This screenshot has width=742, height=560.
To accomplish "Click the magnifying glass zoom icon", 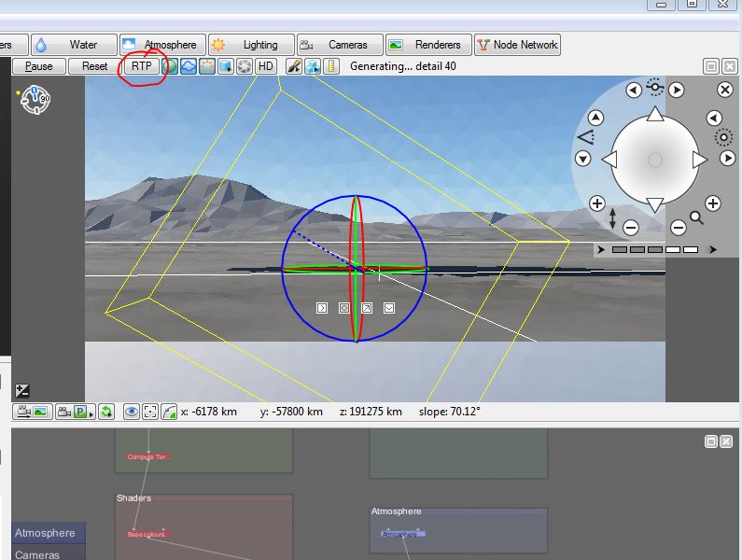I will point(696,217).
